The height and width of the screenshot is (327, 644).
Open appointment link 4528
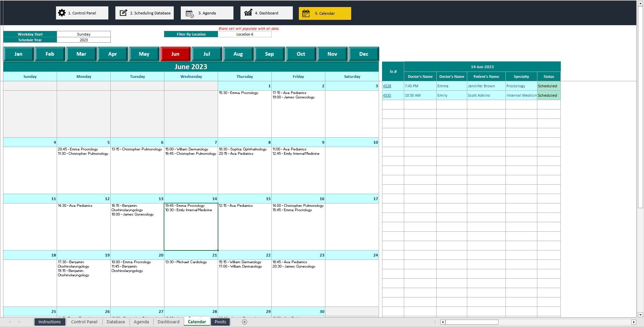coord(387,86)
